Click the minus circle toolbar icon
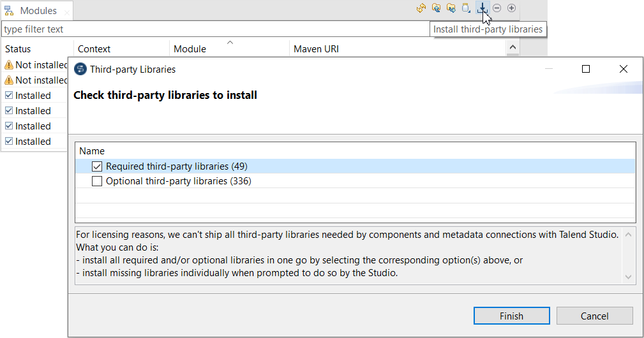Image resolution: width=644 pixels, height=338 pixels. [497, 8]
